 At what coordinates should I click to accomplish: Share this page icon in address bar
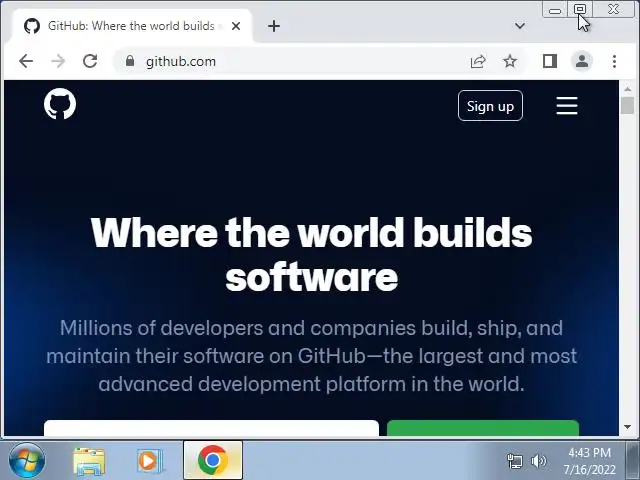[x=478, y=61]
